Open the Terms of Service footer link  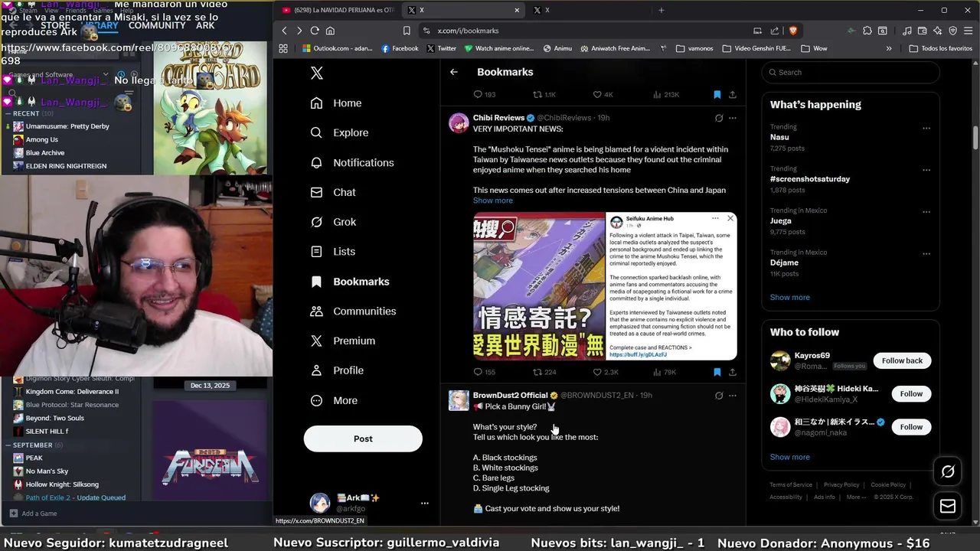[791, 484]
